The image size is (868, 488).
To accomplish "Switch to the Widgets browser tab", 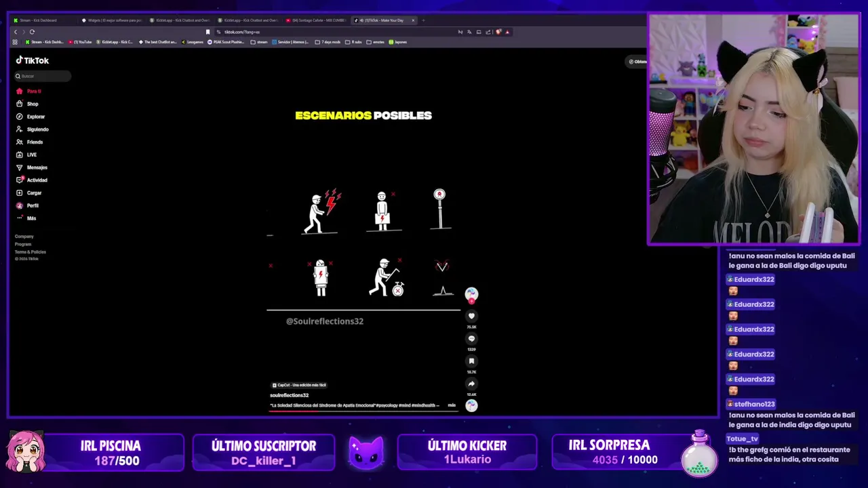I will point(112,20).
